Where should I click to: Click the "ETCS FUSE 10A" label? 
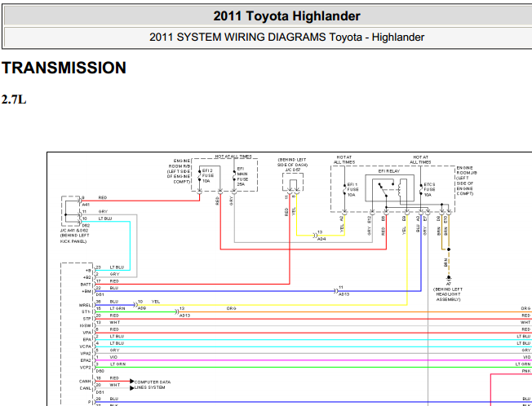click(429, 190)
